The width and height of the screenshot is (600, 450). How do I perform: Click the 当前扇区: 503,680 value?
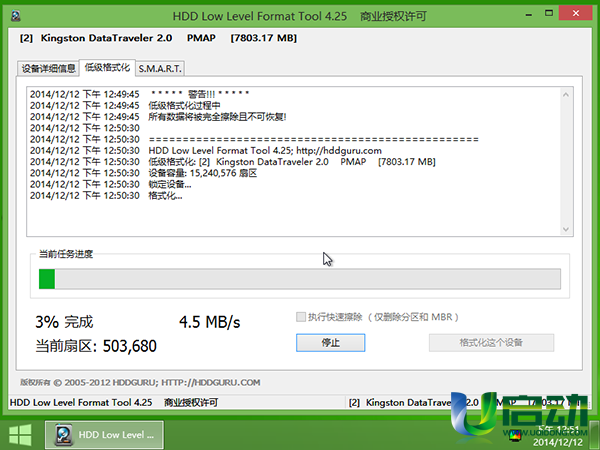coord(96,346)
